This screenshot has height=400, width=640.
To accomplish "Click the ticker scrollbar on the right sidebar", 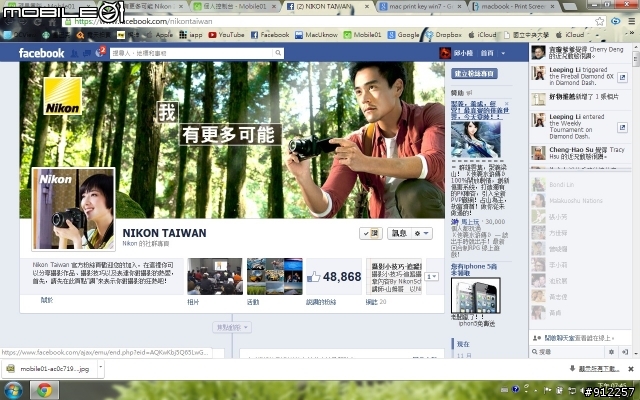I will [x=635, y=59].
